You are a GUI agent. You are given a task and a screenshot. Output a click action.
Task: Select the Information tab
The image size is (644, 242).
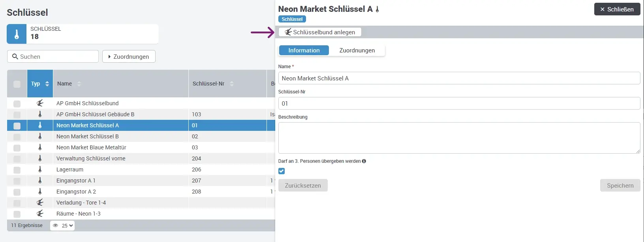(304, 50)
